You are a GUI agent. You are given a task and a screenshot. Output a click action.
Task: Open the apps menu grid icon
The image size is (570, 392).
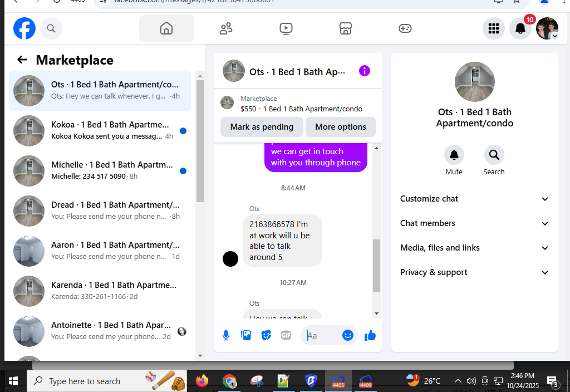point(494,28)
